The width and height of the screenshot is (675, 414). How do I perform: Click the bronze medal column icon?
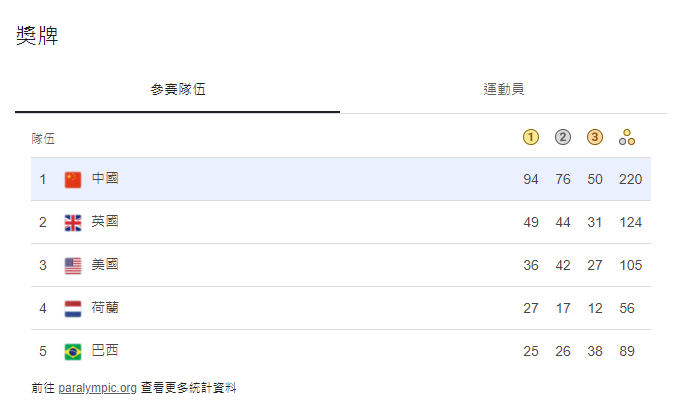coord(595,137)
